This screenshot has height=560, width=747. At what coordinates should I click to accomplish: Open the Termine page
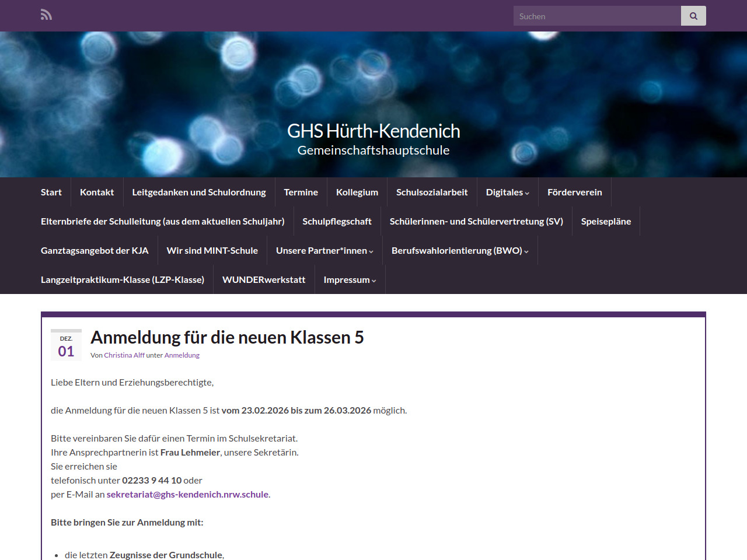pyautogui.click(x=301, y=192)
